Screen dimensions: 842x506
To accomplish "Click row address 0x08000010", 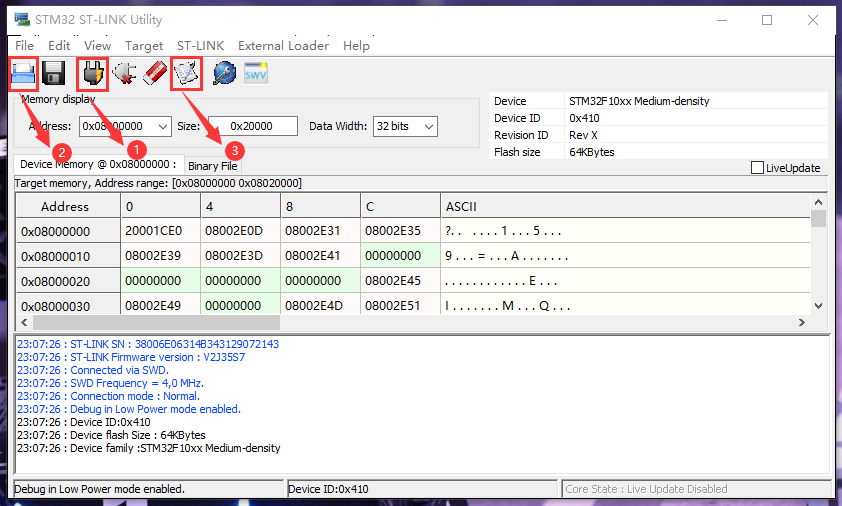I will (x=68, y=256).
